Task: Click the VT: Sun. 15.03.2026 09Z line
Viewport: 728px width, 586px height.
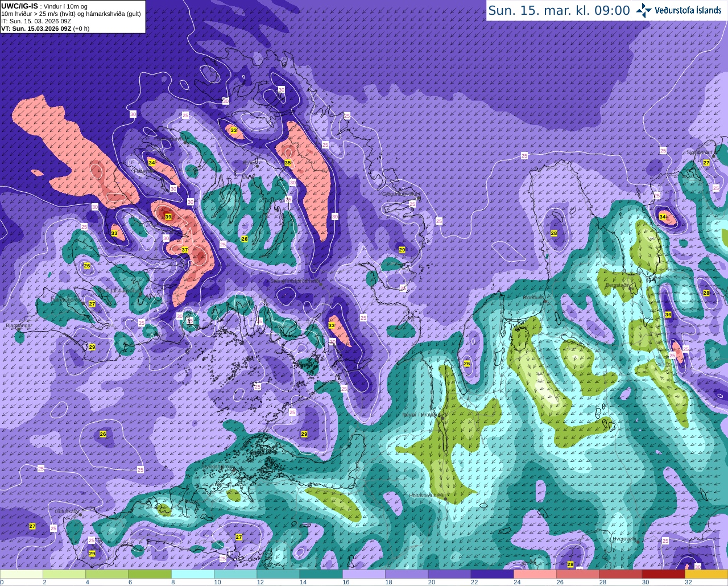Action: coord(45,28)
